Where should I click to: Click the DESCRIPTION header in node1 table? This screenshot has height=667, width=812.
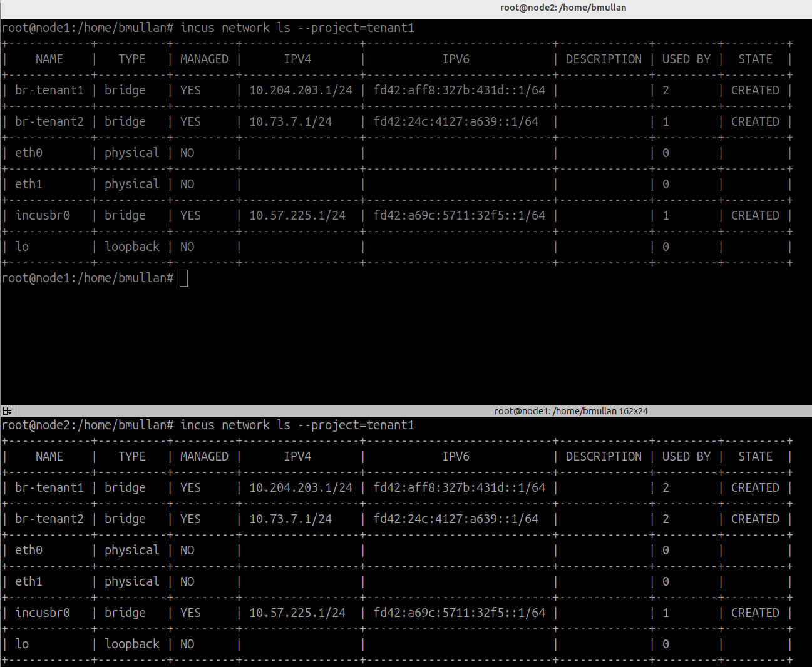point(604,59)
